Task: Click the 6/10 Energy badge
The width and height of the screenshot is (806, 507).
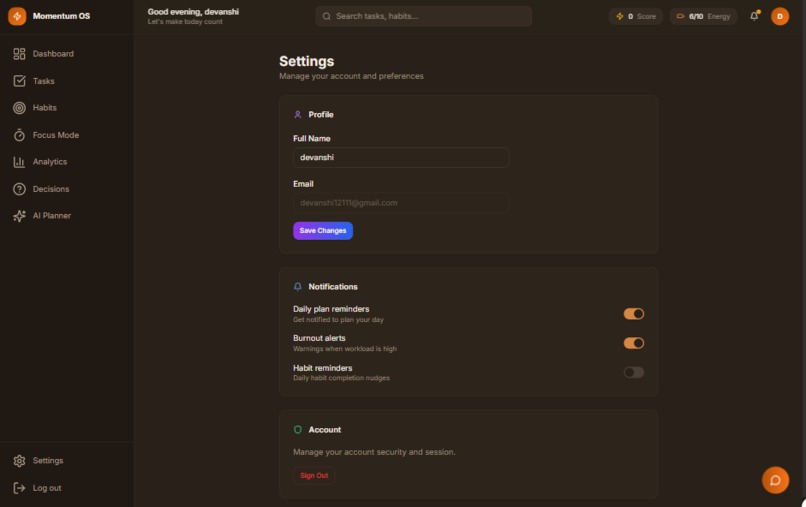Action: [x=703, y=16]
